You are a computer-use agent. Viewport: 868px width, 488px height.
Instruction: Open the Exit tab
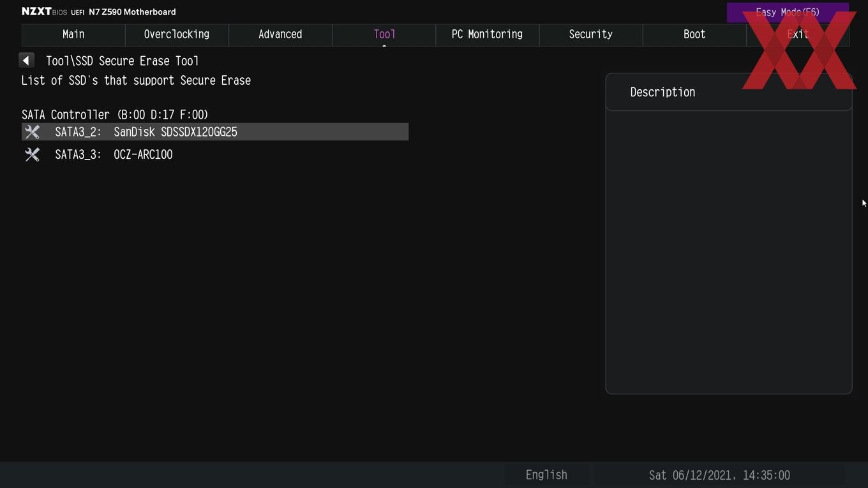(798, 34)
